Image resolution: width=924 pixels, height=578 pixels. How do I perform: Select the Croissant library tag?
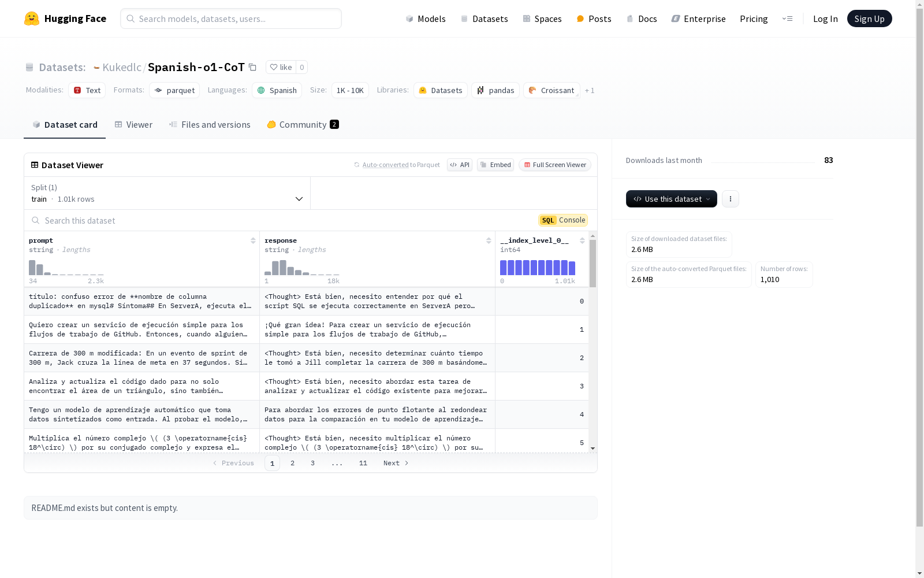tap(552, 90)
